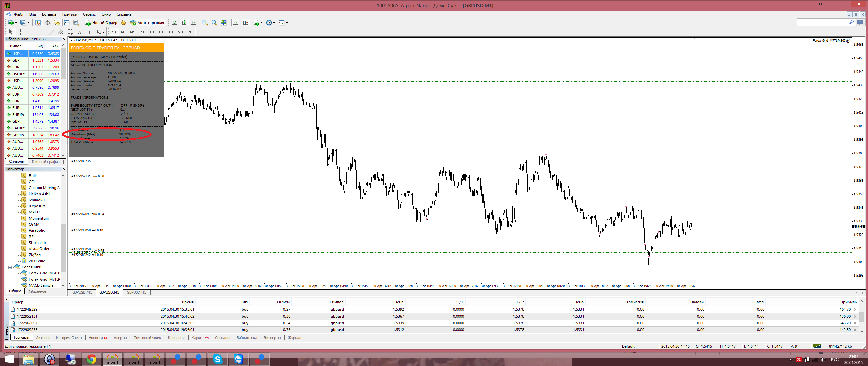Viewport: 868px width, 366px height.
Task: Switch to GBPUSD,H1 chart tab
Action: pyautogui.click(x=136, y=292)
